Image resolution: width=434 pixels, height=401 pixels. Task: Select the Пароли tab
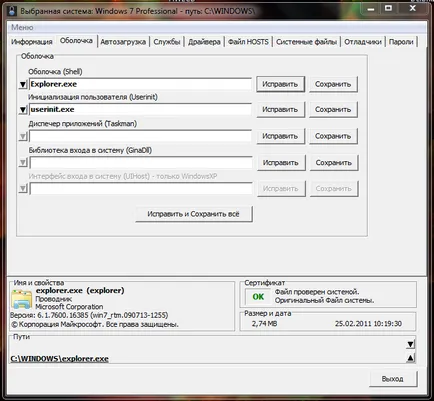(x=401, y=42)
